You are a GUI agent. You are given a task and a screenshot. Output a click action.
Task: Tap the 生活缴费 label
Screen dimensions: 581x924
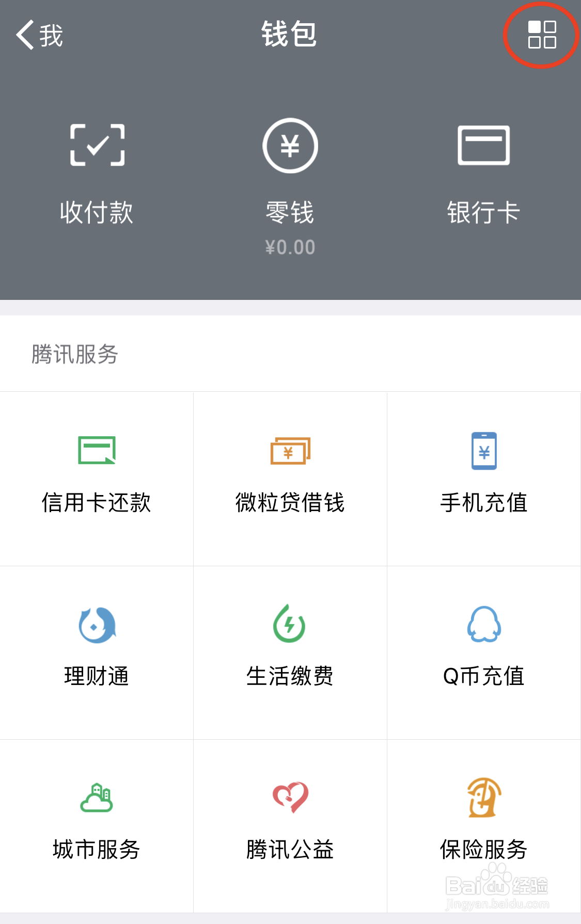pos(290,676)
